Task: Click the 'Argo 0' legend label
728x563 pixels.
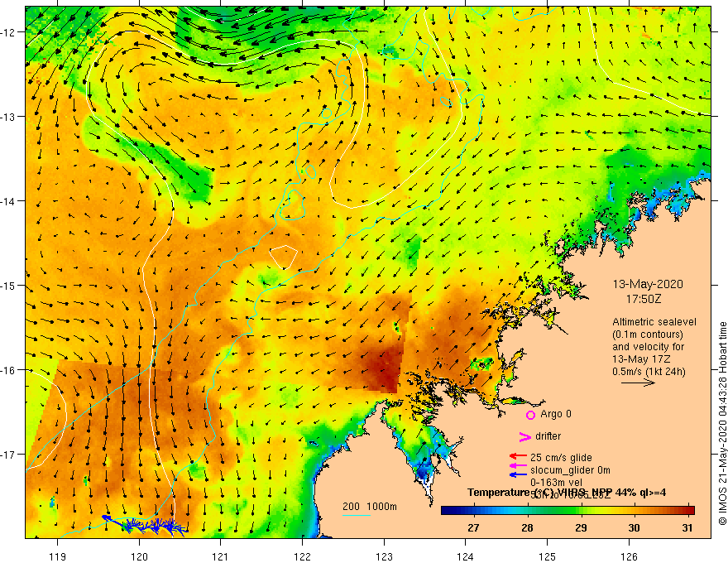Action: point(556,414)
